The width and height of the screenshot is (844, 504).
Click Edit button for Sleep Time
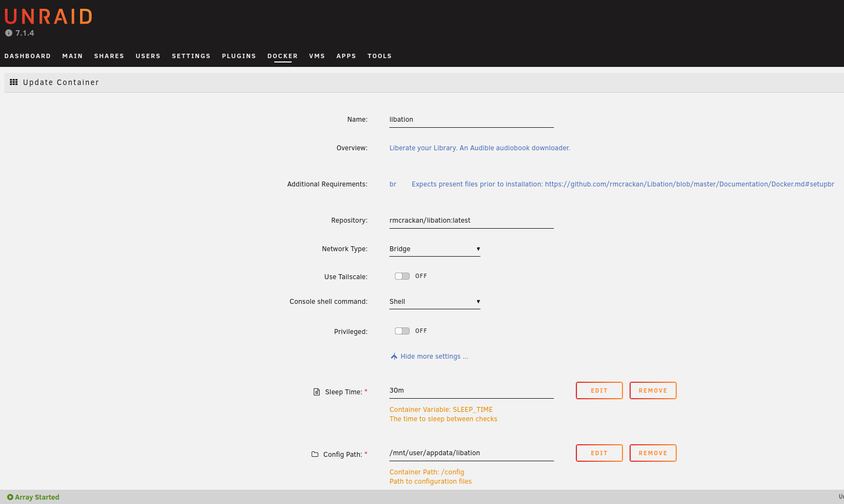pyautogui.click(x=599, y=390)
